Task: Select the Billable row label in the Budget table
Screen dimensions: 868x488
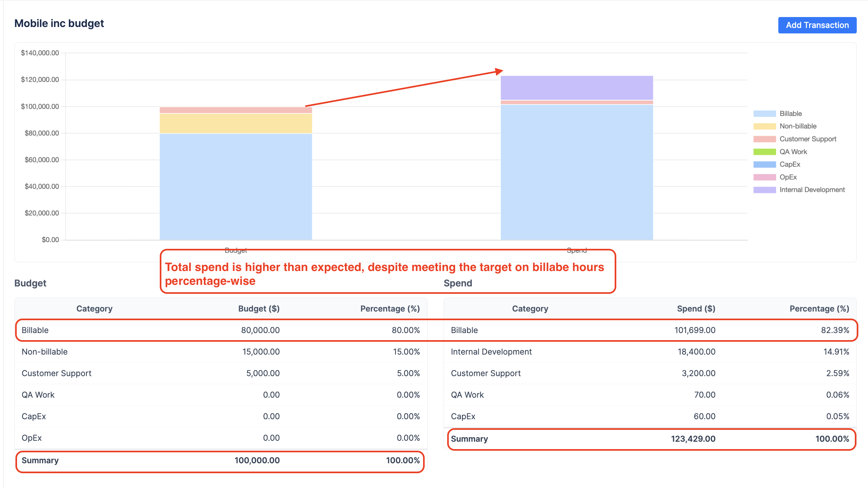Action: pos(35,330)
